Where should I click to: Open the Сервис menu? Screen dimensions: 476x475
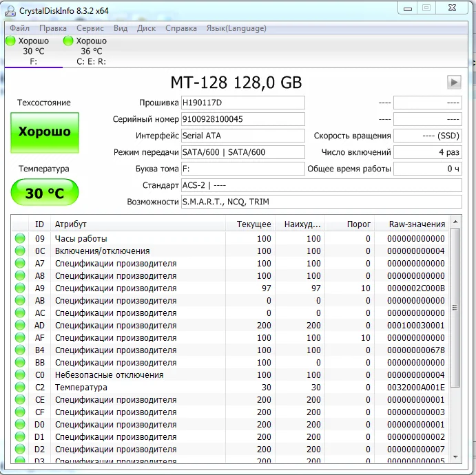[x=90, y=28]
